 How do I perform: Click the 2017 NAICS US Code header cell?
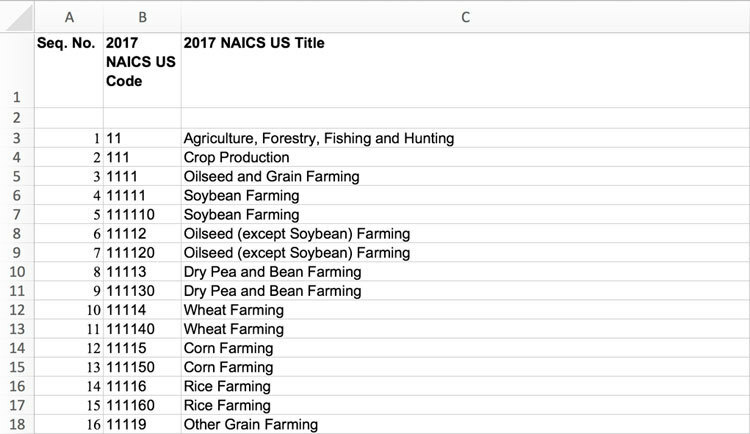tap(141, 63)
